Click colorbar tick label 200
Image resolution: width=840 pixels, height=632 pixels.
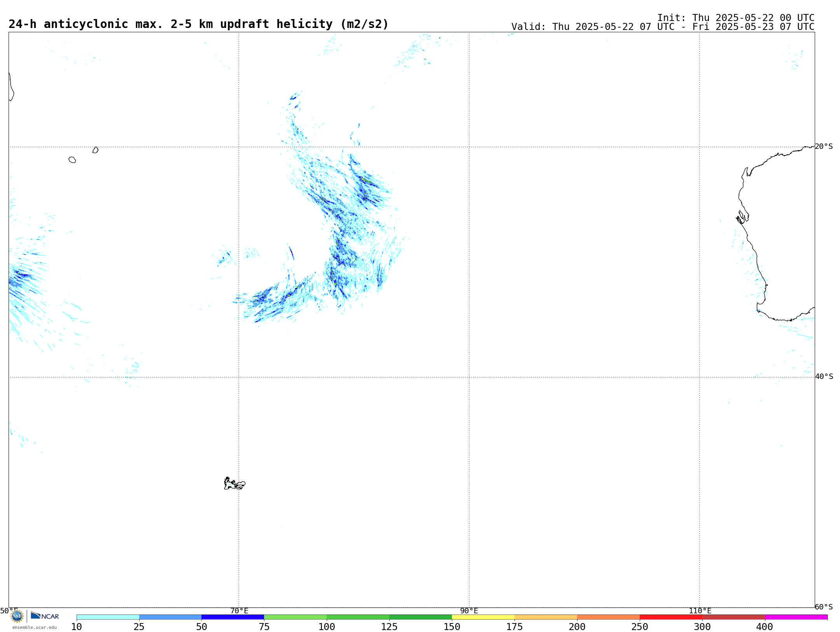[577, 627]
